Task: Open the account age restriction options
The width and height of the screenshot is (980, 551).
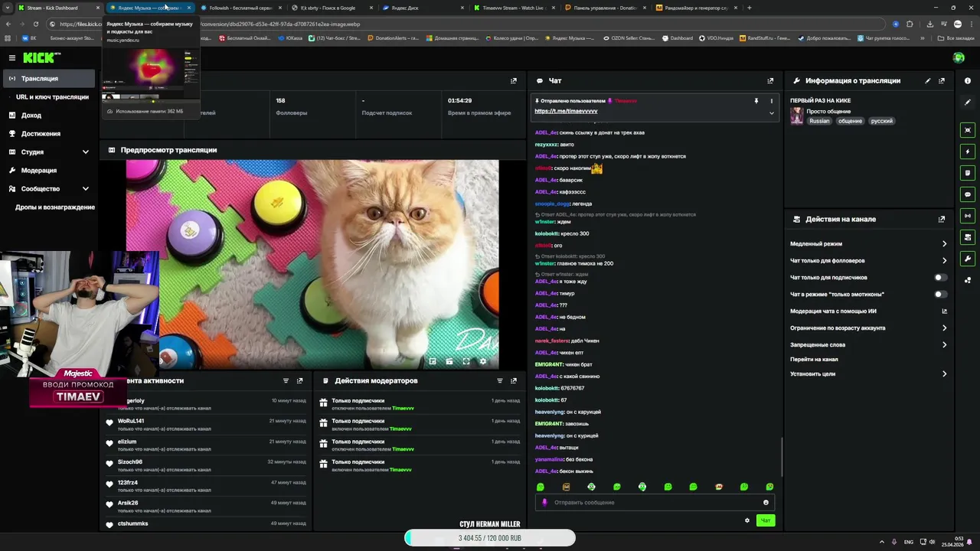Action: click(x=868, y=328)
